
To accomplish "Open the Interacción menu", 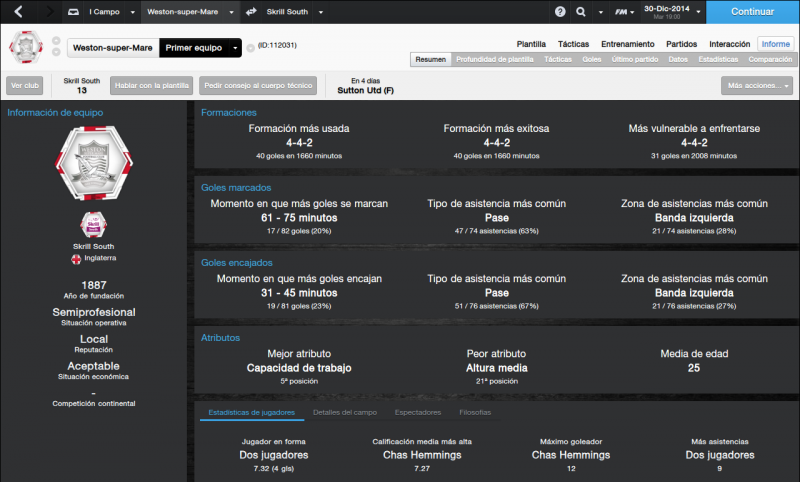I will click(730, 44).
